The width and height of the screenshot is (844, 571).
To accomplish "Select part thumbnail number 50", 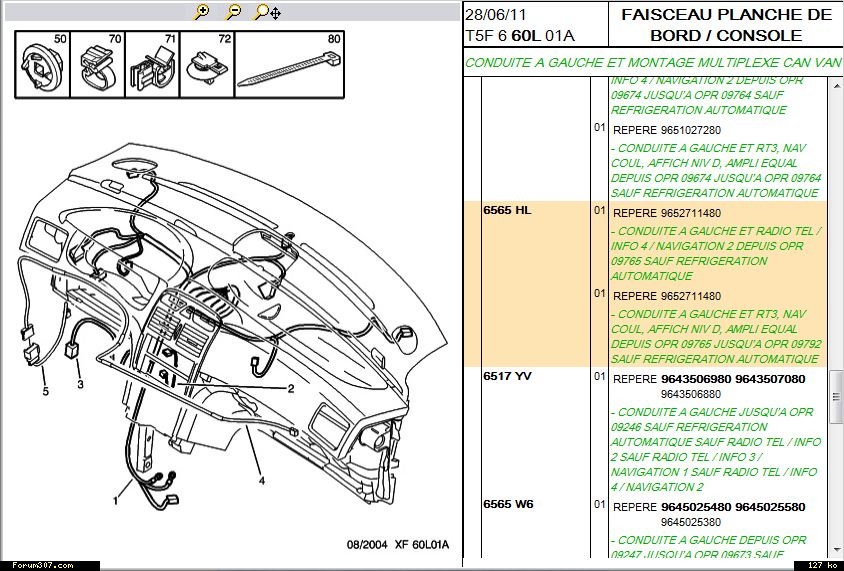I will (41, 64).
